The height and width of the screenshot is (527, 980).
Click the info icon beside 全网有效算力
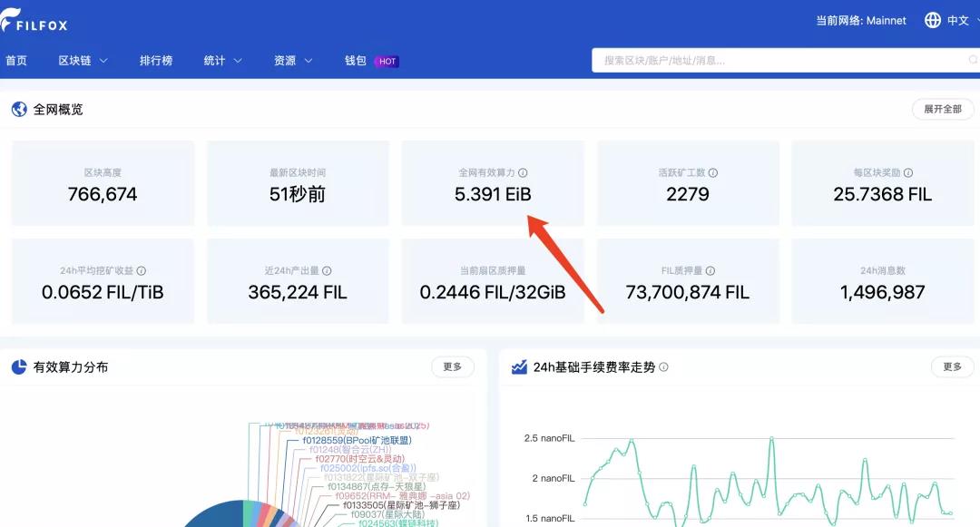tap(524, 172)
